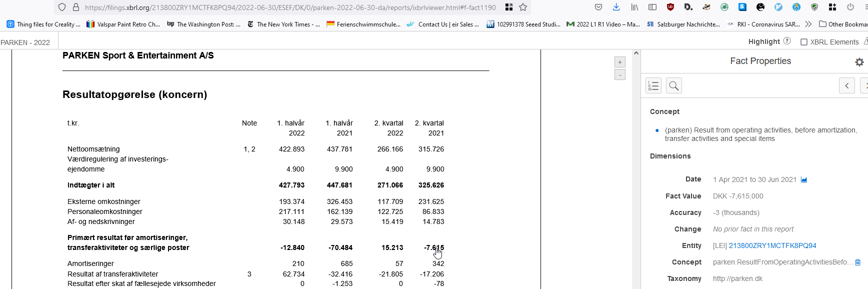Open Contact Us eir Sales bookmark
Screen dimensions: 868x289
[x=443, y=24]
